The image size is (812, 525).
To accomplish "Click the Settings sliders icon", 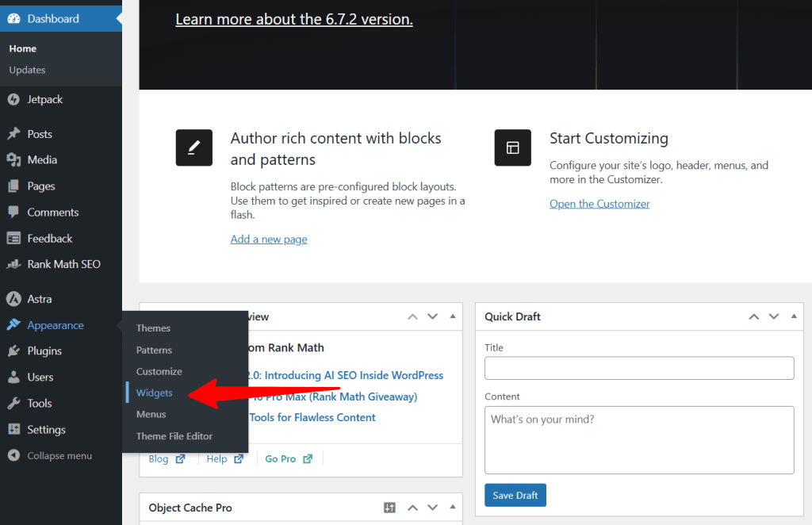I will (x=13, y=430).
